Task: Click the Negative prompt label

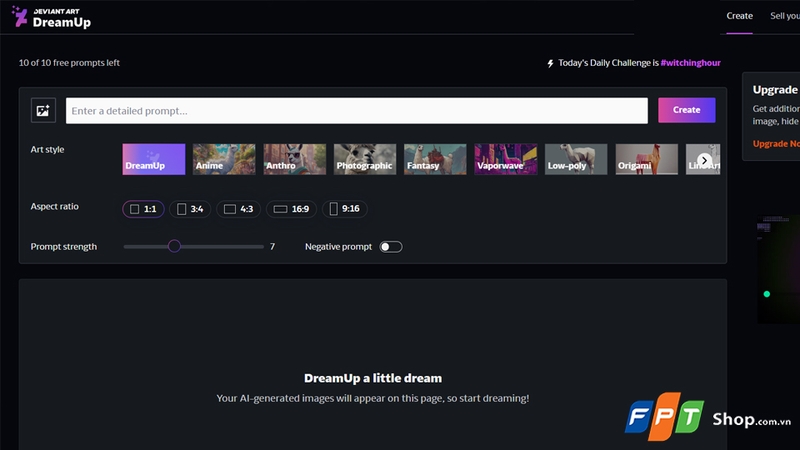Action: coord(338,247)
